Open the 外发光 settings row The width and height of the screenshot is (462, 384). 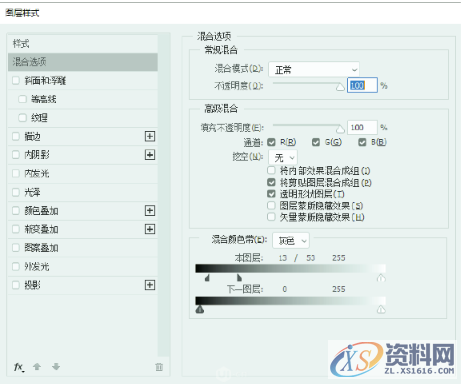pyautogui.click(x=83, y=266)
